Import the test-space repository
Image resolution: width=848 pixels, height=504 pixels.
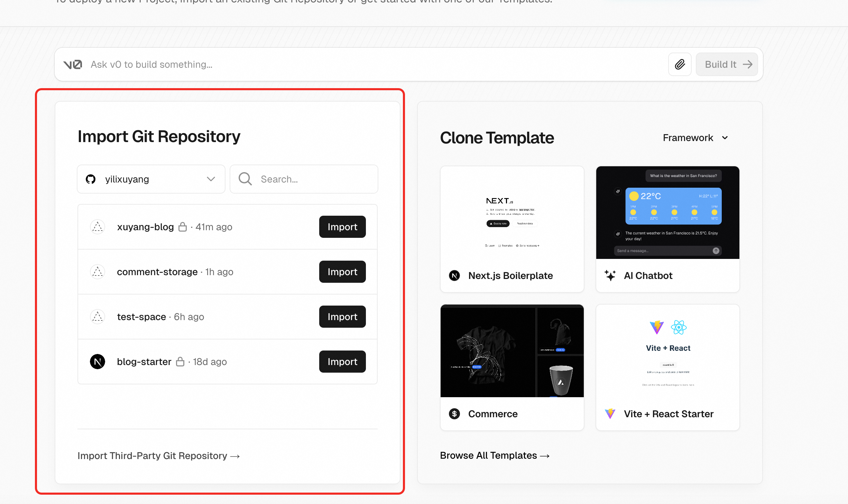coord(342,317)
